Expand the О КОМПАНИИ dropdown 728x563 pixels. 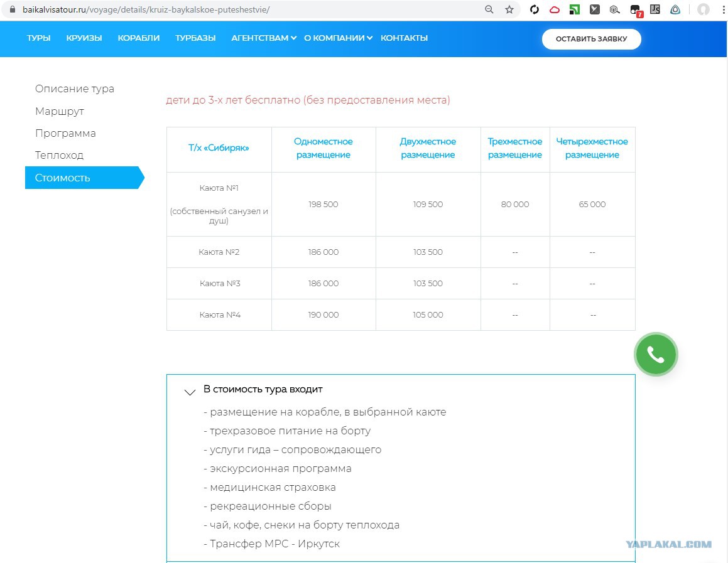coord(338,38)
